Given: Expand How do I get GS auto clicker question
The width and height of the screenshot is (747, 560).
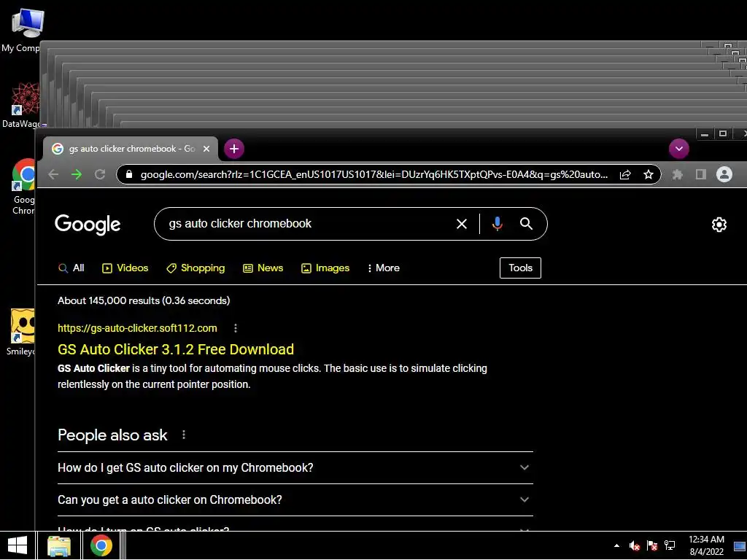Looking at the screenshot, I should pyautogui.click(x=295, y=467).
